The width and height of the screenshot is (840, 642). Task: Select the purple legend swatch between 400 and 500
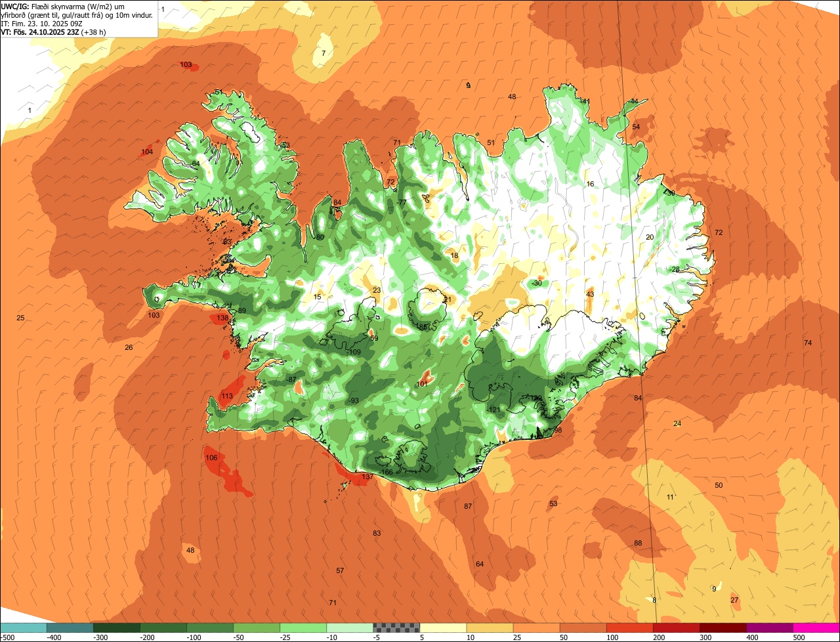768,628
